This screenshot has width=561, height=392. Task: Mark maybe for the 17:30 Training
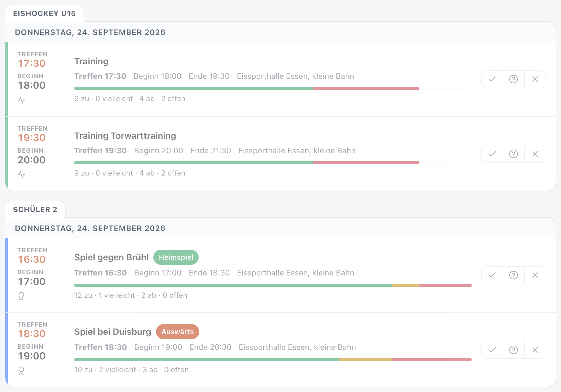[514, 79]
